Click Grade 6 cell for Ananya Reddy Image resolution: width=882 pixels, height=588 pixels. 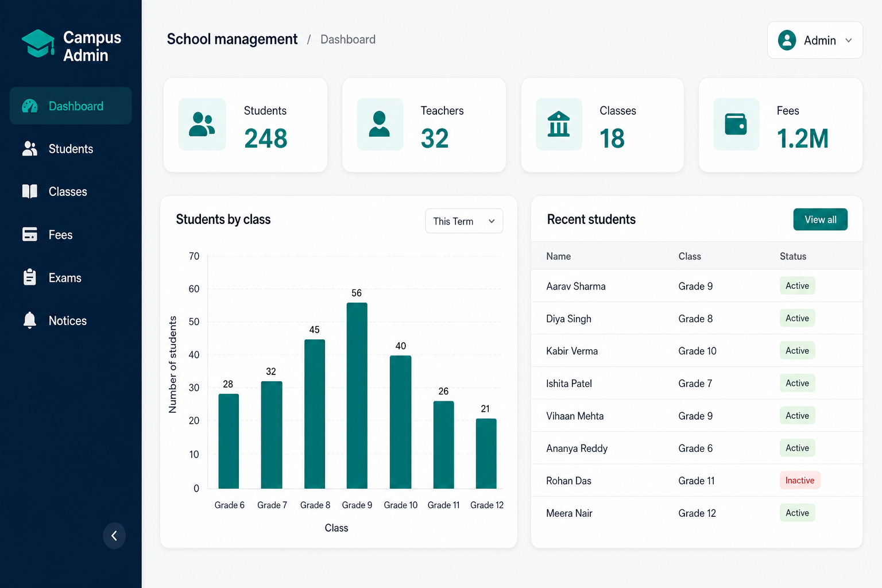[x=695, y=448]
